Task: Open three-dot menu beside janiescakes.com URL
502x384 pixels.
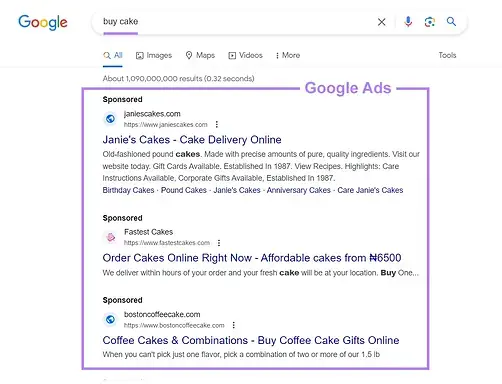Action: pyautogui.click(x=217, y=124)
